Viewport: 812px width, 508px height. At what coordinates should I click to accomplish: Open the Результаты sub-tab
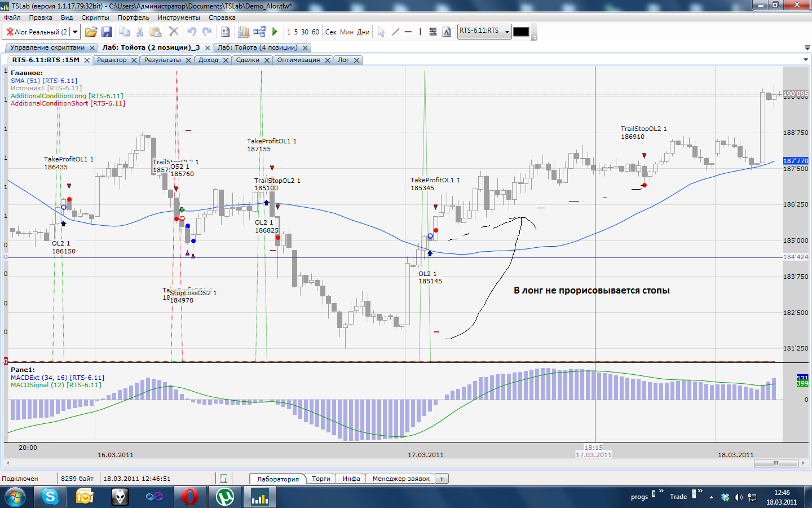(162, 60)
